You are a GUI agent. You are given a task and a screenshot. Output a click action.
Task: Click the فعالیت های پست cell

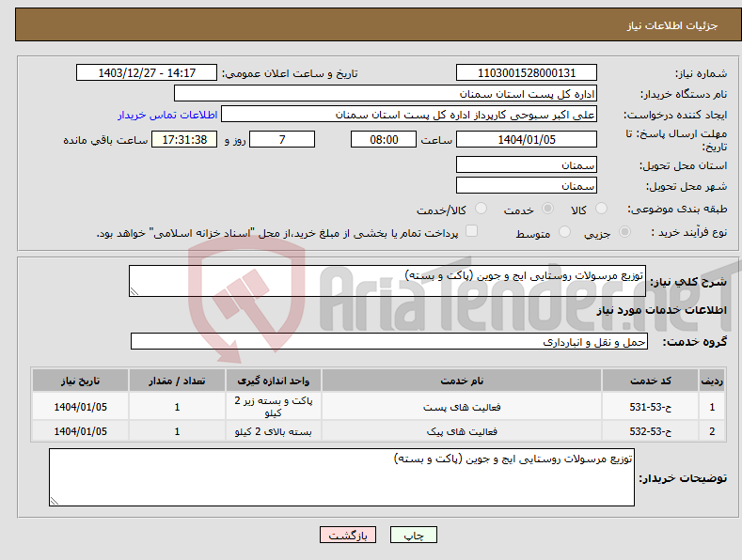[462, 406]
